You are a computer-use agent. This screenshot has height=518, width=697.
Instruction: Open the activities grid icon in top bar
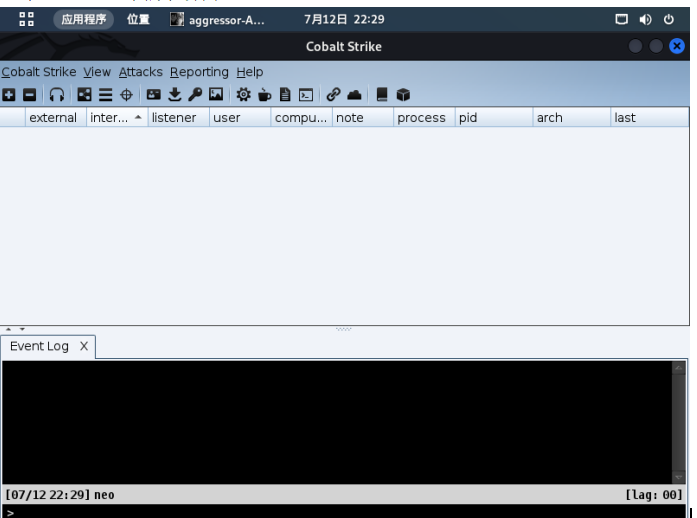click(x=27, y=19)
